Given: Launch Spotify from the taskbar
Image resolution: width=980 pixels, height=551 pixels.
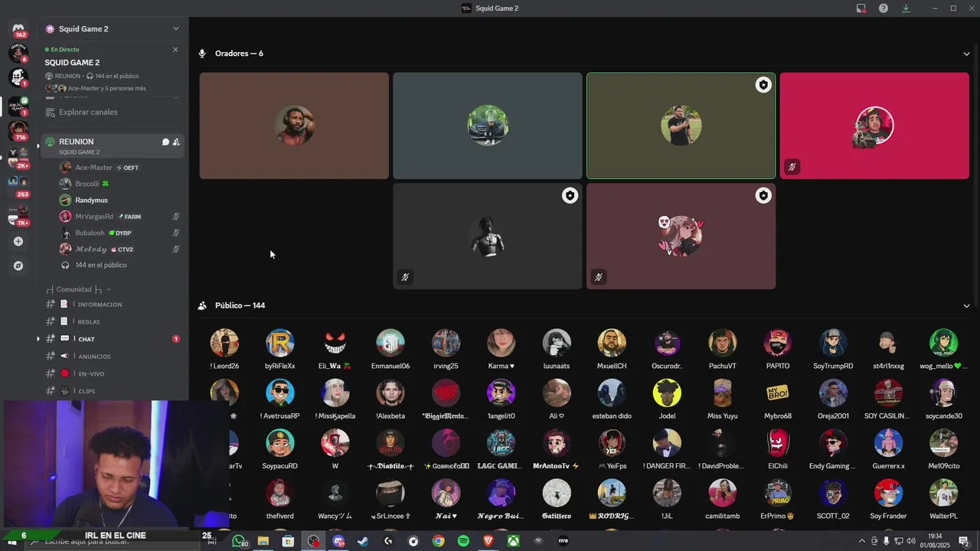Looking at the screenshot, I should (x=463, y=541).
